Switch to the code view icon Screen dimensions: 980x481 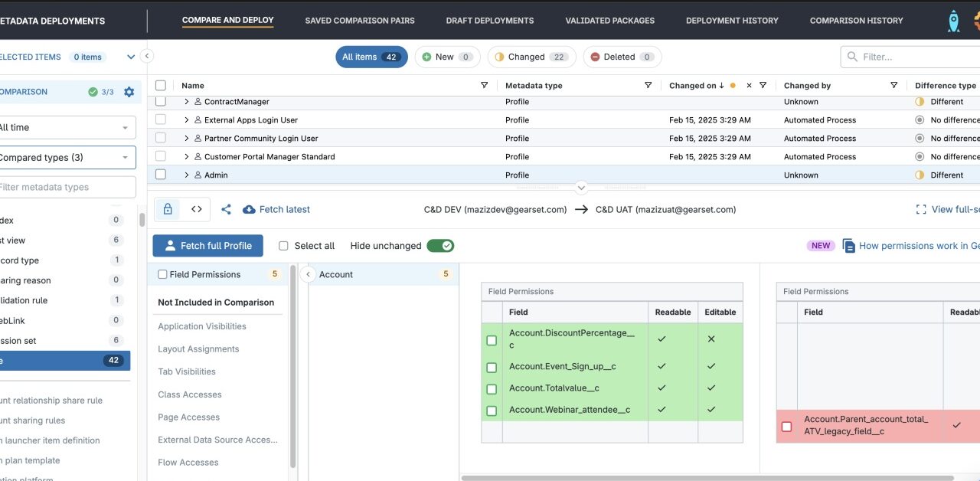tap(197, 209)
